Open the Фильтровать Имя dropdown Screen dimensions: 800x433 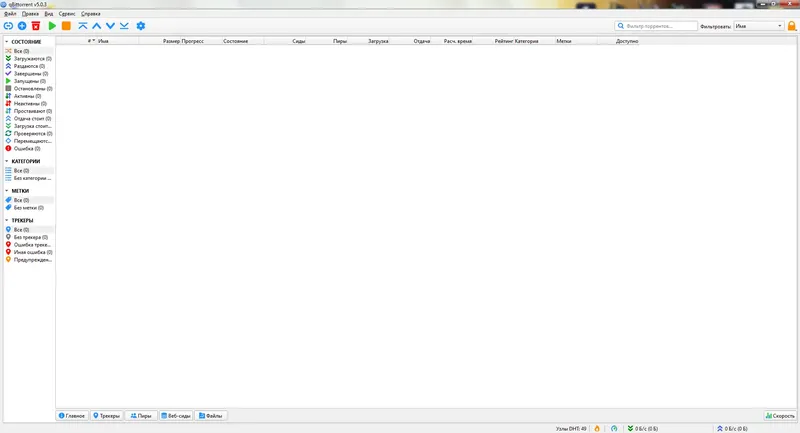(x=758, y=26)
